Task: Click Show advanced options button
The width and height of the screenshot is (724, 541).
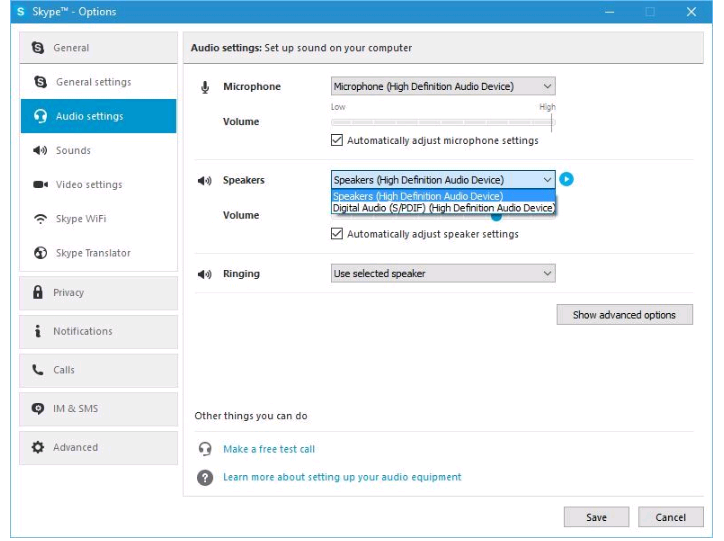Action: (x=625, y=315)
